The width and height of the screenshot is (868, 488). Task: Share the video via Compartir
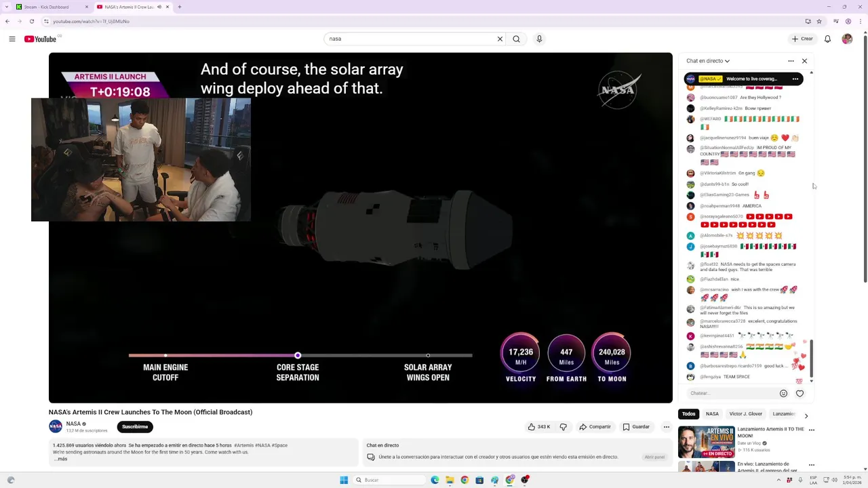pyautogui.click(x=595, y=427)
